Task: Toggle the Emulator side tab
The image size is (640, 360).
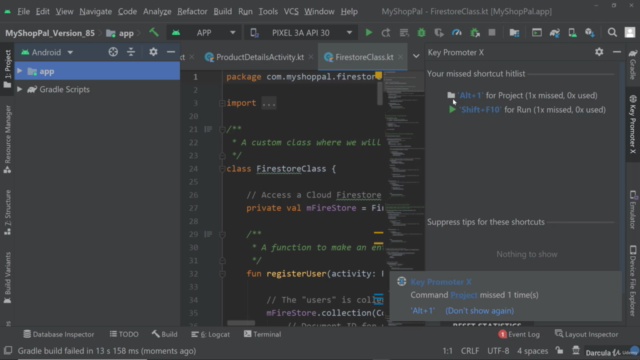Action: (x=633, y=209)
